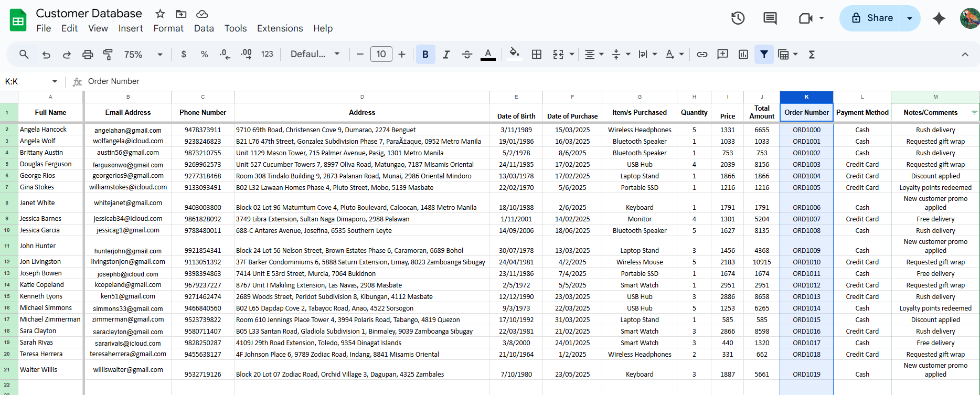Click the Share button
Viewport: 980px width, 395px height.
click(870, 18)
